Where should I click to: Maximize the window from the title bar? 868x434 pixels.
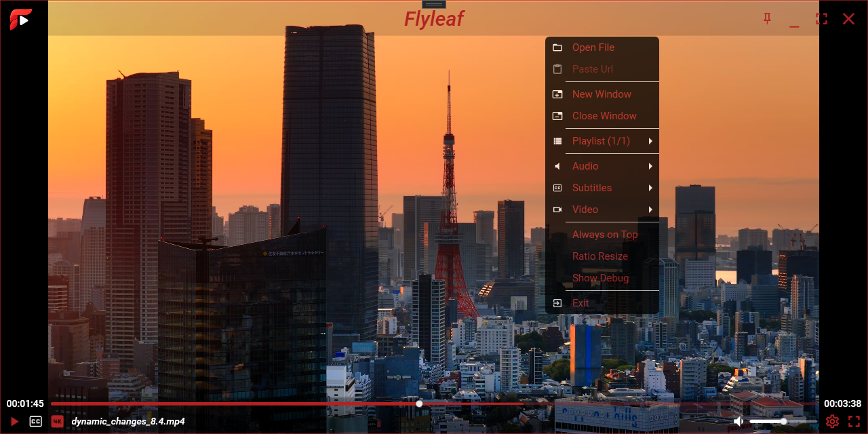[821, 19]
